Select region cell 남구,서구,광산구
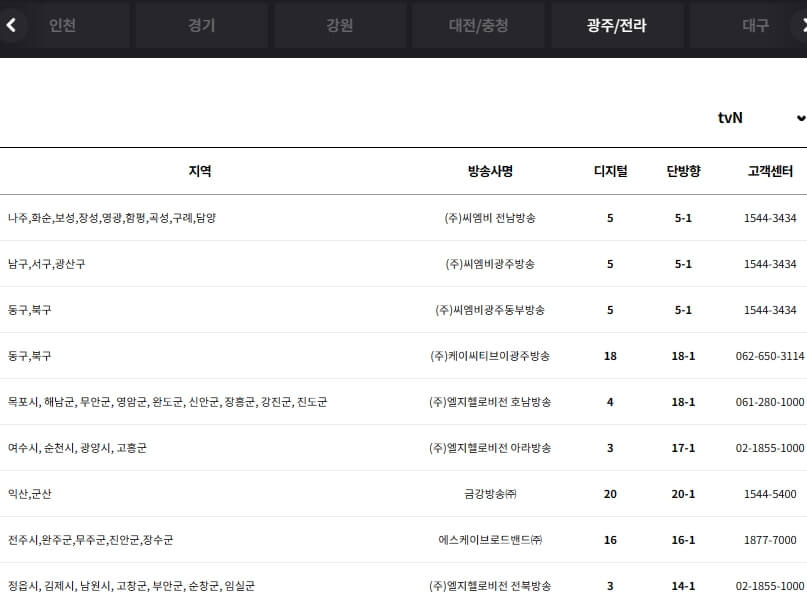 (46, 264)
